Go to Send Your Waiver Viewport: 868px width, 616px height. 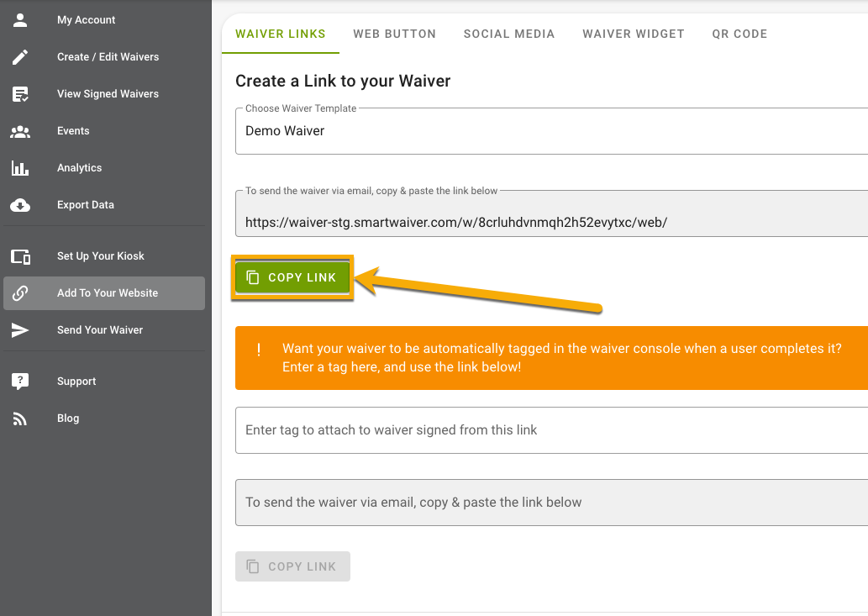[104, 330]
